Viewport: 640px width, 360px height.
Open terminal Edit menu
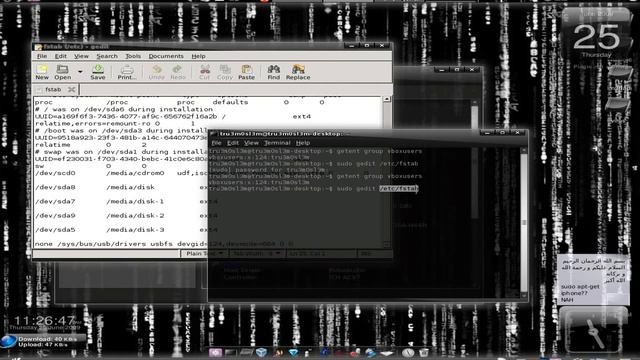233,143
